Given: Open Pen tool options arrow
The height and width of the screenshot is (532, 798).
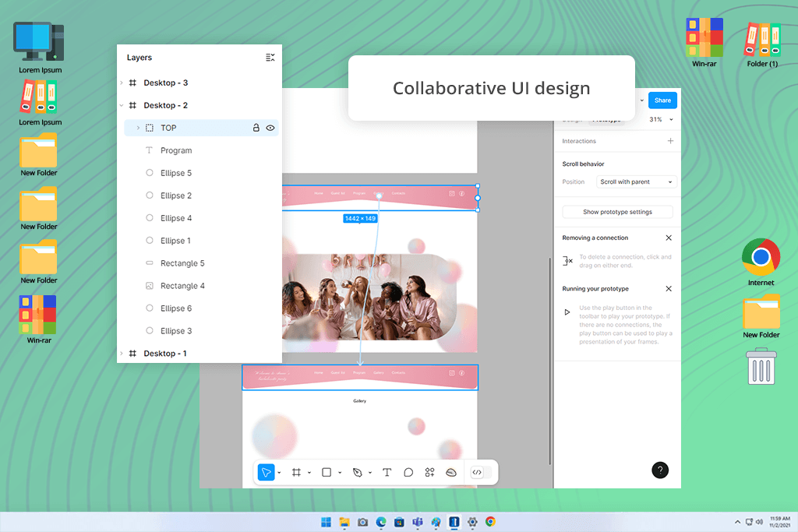Looking at the screenshot, I should point(370,473).
